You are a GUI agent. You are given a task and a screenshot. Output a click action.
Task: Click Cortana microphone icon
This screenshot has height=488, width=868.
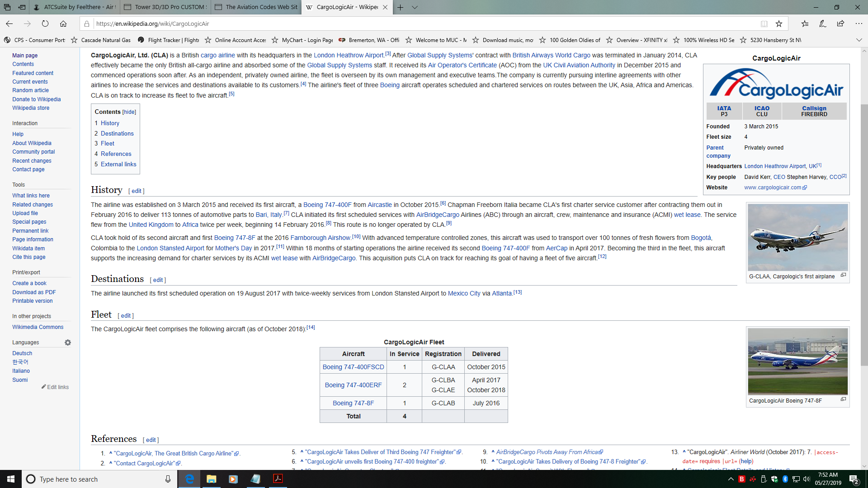coord(168,479)
